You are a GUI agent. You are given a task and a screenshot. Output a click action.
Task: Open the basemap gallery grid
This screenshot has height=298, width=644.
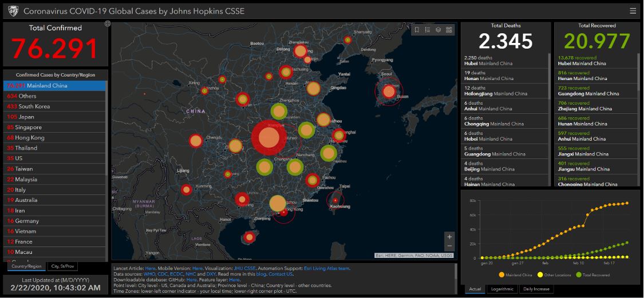click(449, 30)
